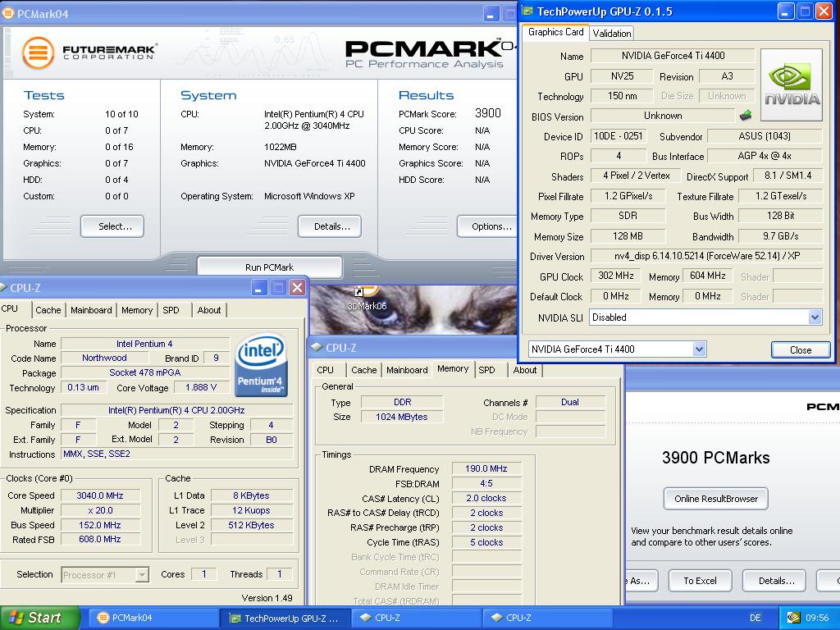
Task: Select the CPU tab in the right CPU-Z
Action: coord(325,370)
